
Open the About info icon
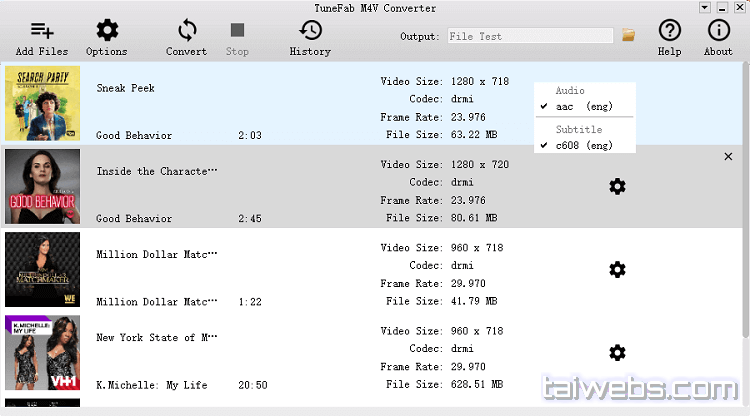coord(718,31)
